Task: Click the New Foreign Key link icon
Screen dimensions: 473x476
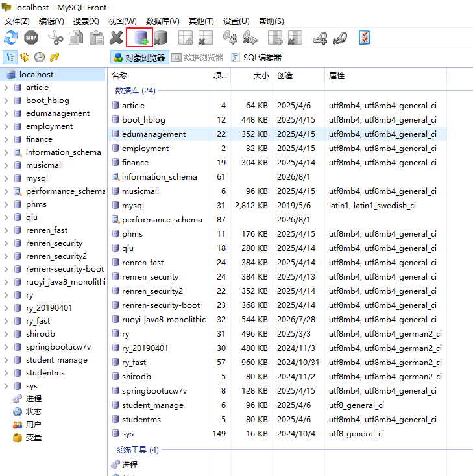Action: (x=320, y=38)
